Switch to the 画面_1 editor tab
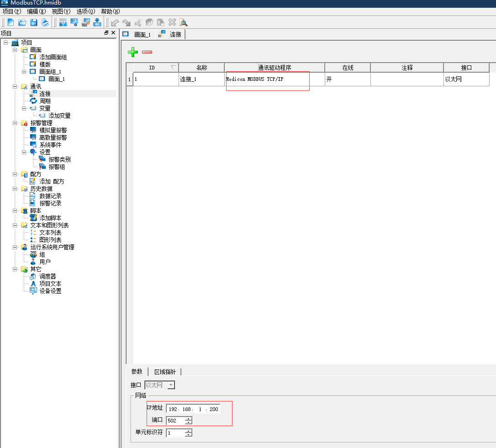Screen dimensions: 496x448 pyautogui.click(x=137, y=34)
